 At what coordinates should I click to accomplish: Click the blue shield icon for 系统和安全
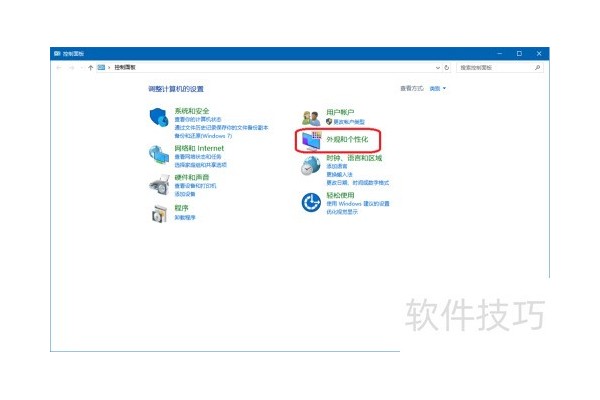[159, 117]
